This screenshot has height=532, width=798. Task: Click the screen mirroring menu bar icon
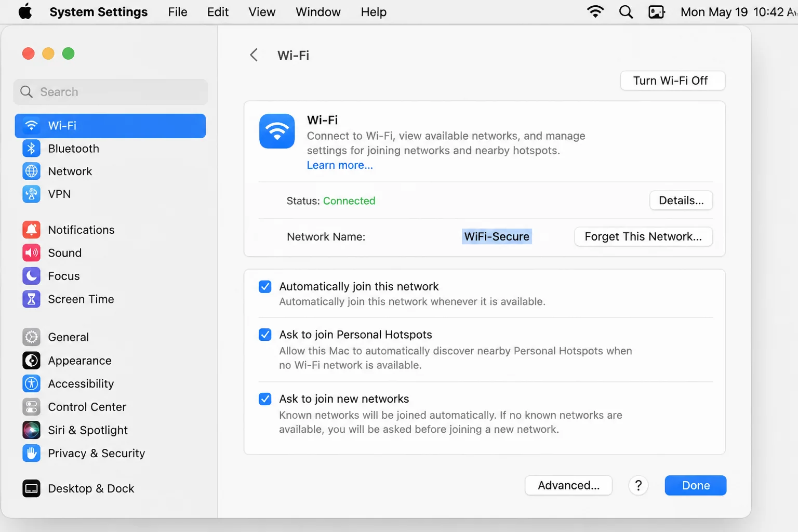(x=657, y=12)
